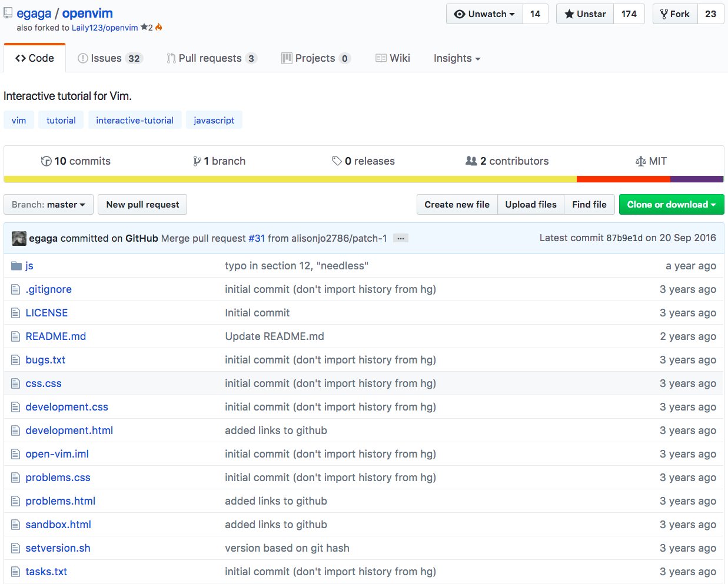The width and height of the screenshot is (728, 584).
Task: Open the 2 contributors link
Action: tap(507, 161)
